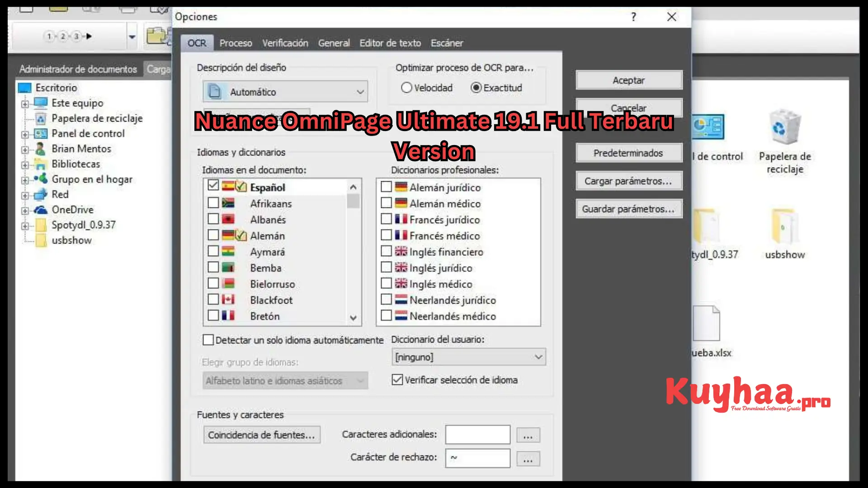This screenshot has height=488, width=868.
Task: Click the Cargar parámetros button
Action: (629, 181)
